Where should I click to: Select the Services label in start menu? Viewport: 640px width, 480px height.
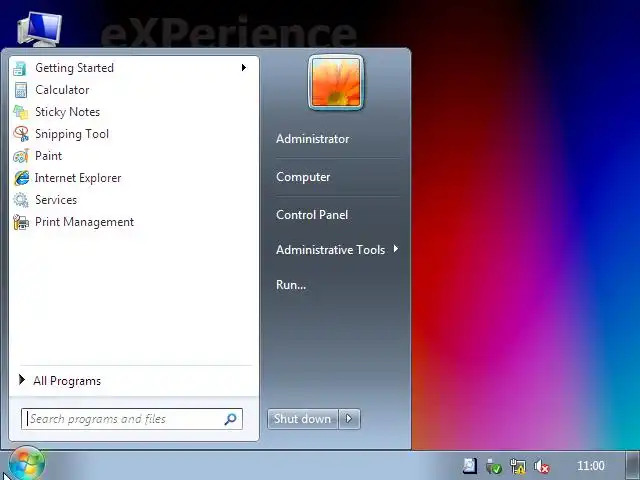click(x=56, y=200)
